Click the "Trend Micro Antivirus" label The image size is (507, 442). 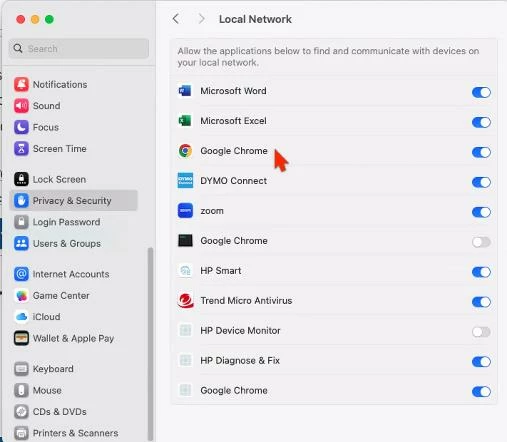(x=246, y=301)
